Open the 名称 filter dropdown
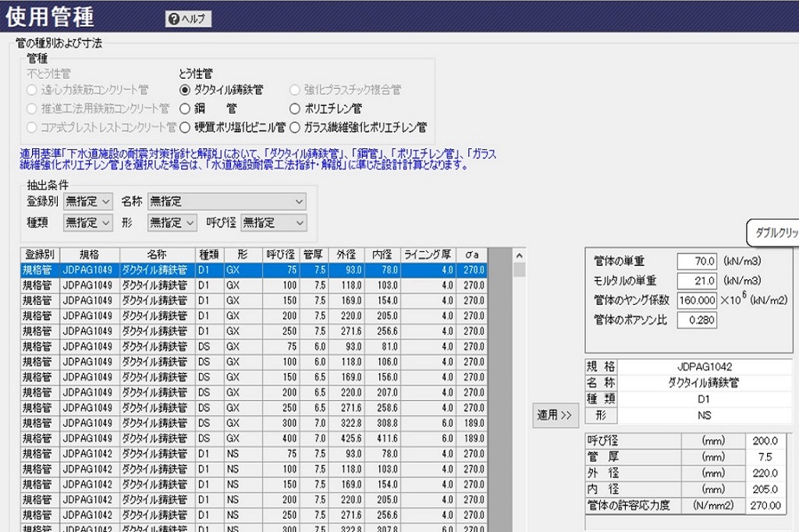 (227, 201)
